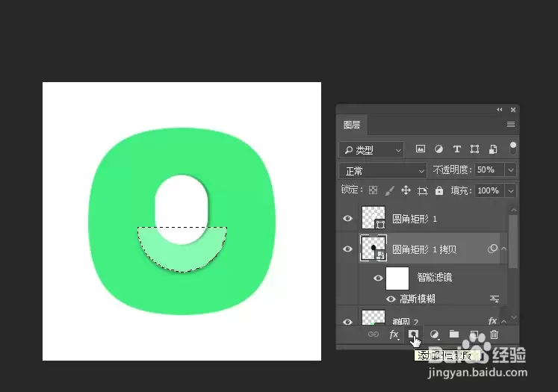Open the 正常 blend mode dropdown

point(383,171)
